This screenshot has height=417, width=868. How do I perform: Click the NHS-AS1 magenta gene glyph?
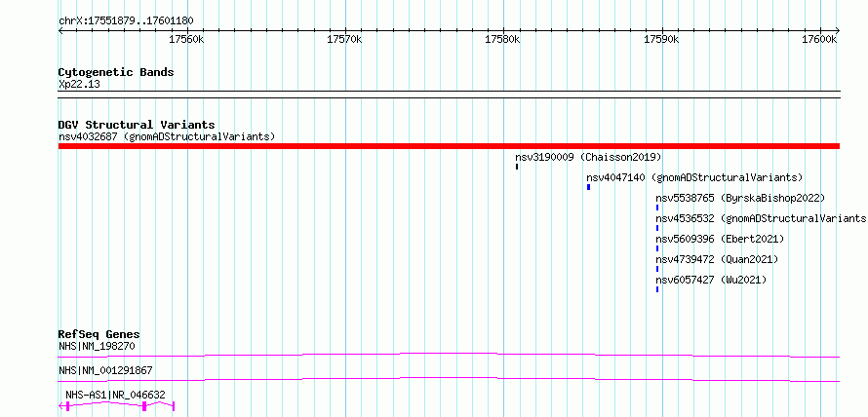[x=116, y=406]
